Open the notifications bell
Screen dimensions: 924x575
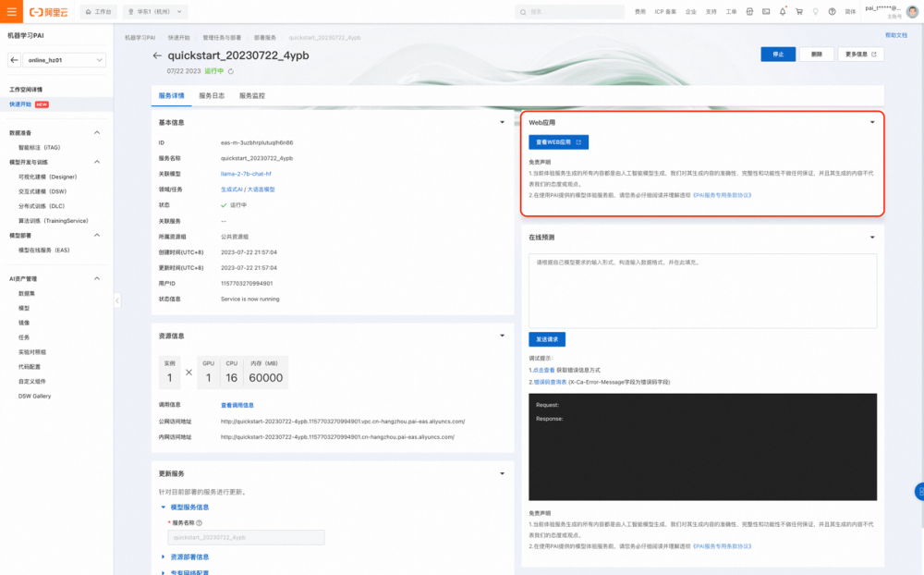tap(783, 11)
